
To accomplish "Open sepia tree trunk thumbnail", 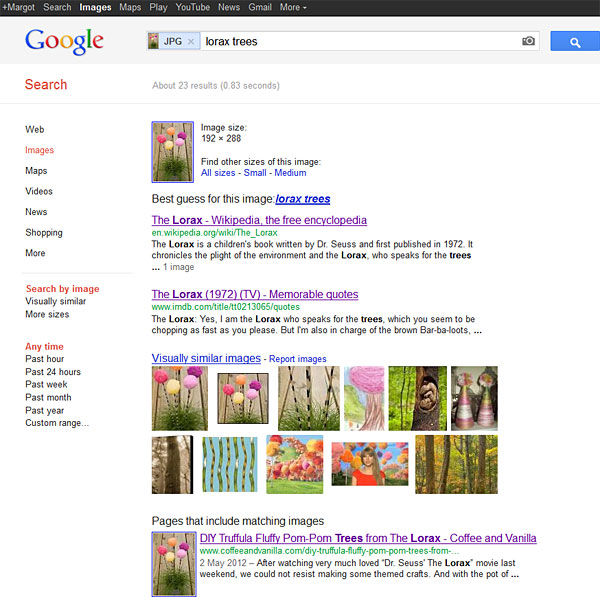I will pos(173,465).
